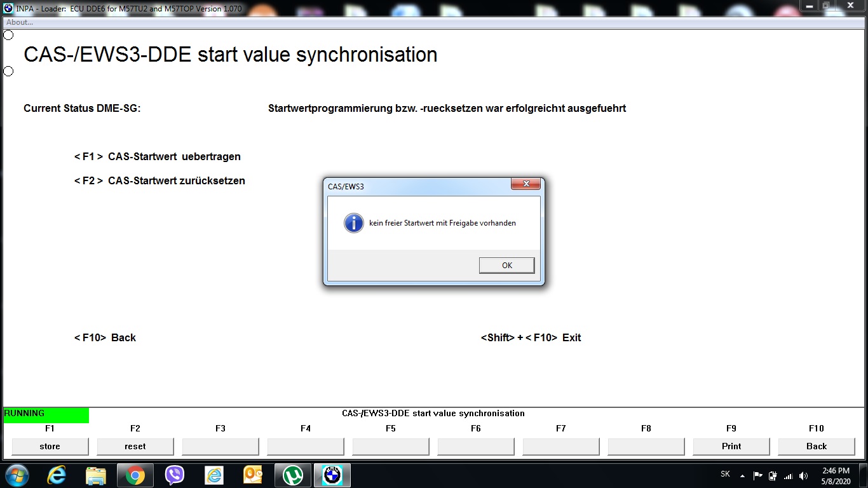Open the clock showing 2:46 PM
The width and height of the screenshot is (868, 488).
(x=836, y=476)
